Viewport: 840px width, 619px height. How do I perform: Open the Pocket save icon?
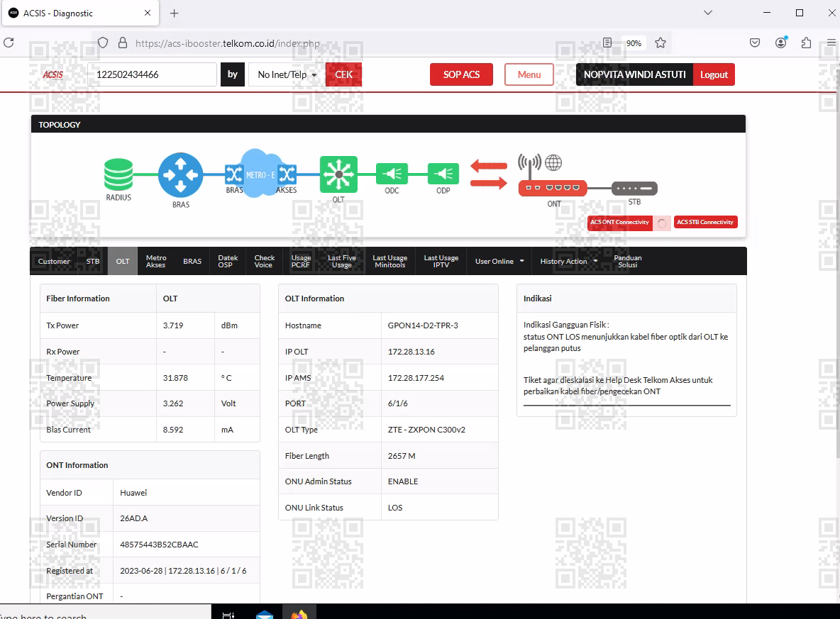755,43
